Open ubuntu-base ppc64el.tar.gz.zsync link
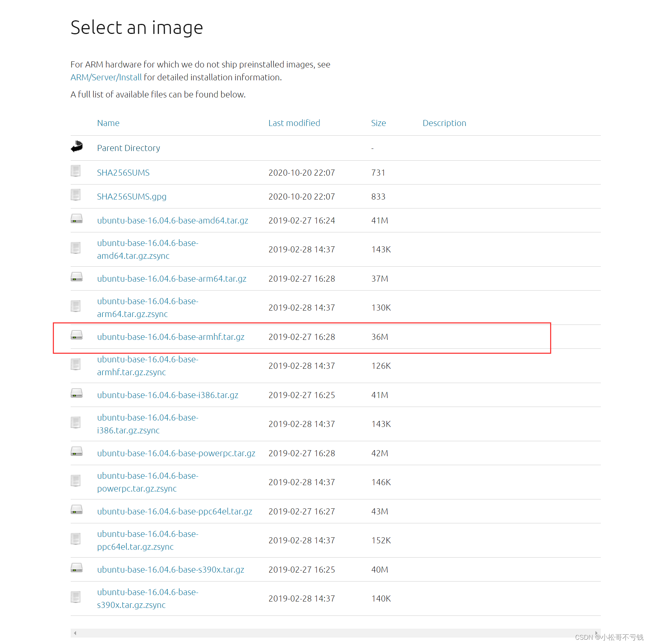Image resolution: width=649 pixels, height=644 pixels. point(147,540)
